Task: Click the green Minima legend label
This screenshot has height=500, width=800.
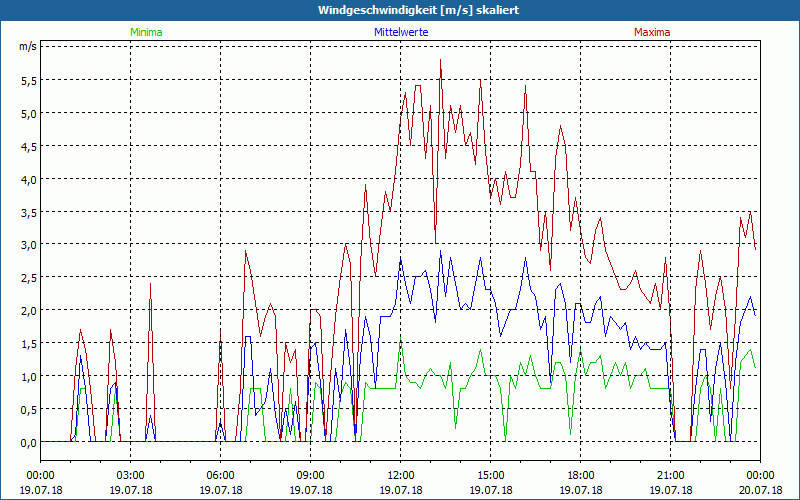Action: pyautogui.click(x=146, y=32)
